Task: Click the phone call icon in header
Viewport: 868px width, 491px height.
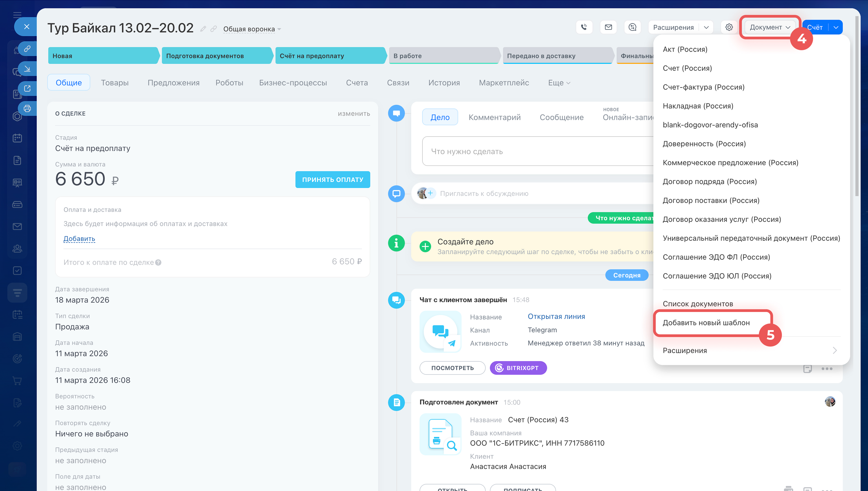Action: coord(584,27)
